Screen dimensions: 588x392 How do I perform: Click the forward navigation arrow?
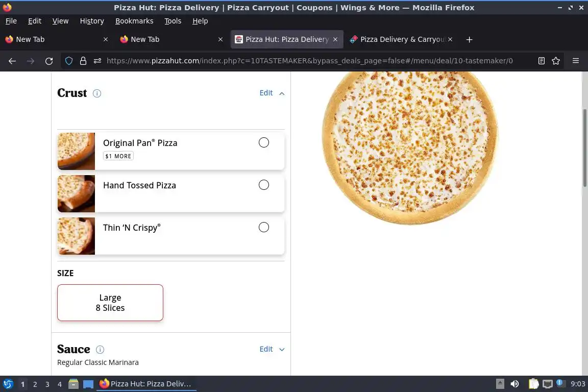click(31, 61)
